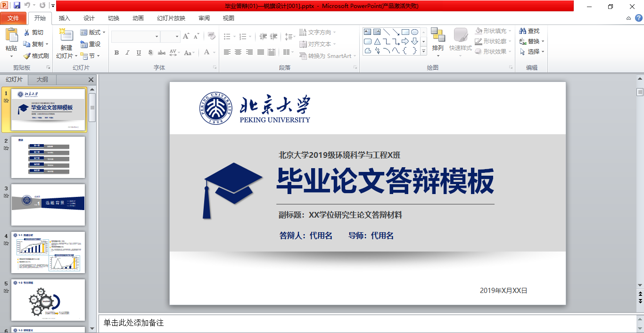Toggle numbered list formatting

[x=242, y=36]
